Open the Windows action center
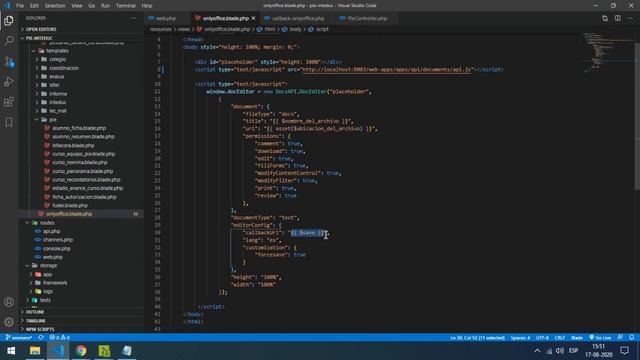Viewport: 640px width, 360px height. coord(624,351)
